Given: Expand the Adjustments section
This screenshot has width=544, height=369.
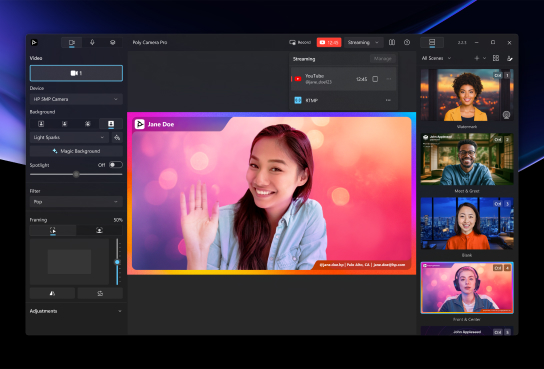Looking at the screenshot, I should click(76, 311).
